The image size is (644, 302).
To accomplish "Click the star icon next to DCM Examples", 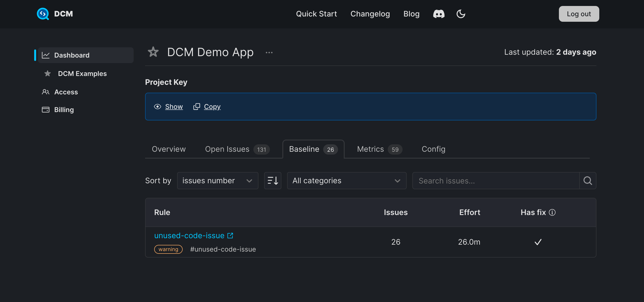I will pyautogui.click(x=47, y=73).
